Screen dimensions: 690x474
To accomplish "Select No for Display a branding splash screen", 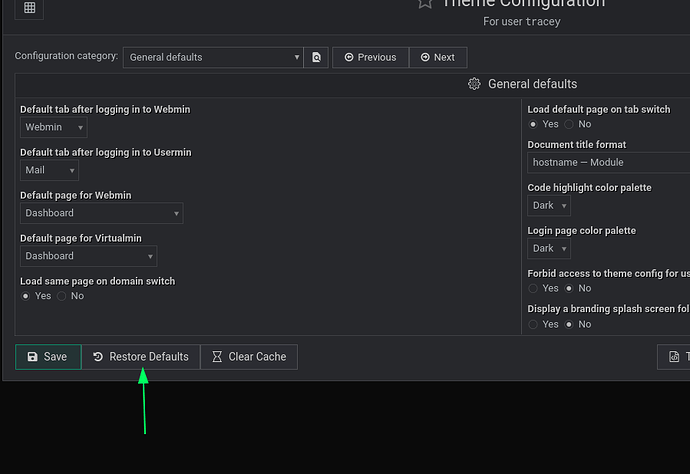I will pyautogui.click(x=569, y=325).
